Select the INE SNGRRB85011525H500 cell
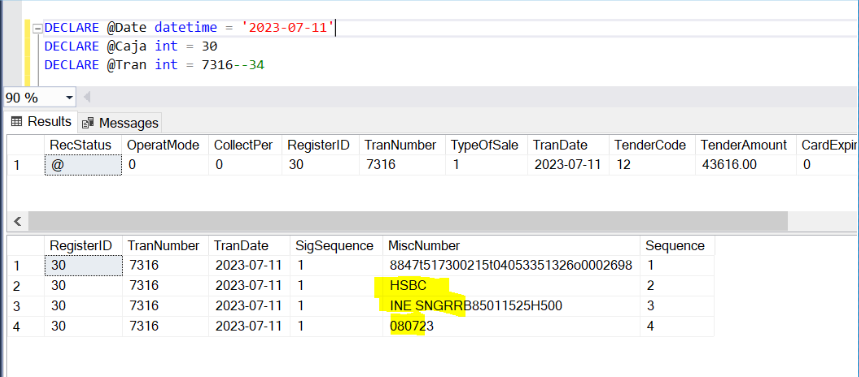Viewport: 859px width, 377px height. coord(511,306)
